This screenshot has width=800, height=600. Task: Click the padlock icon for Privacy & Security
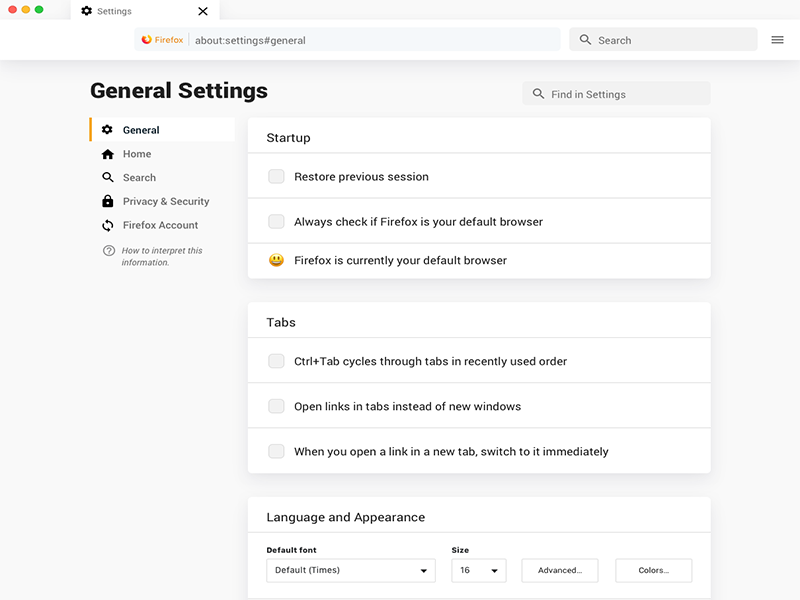(x=108, y=201)
